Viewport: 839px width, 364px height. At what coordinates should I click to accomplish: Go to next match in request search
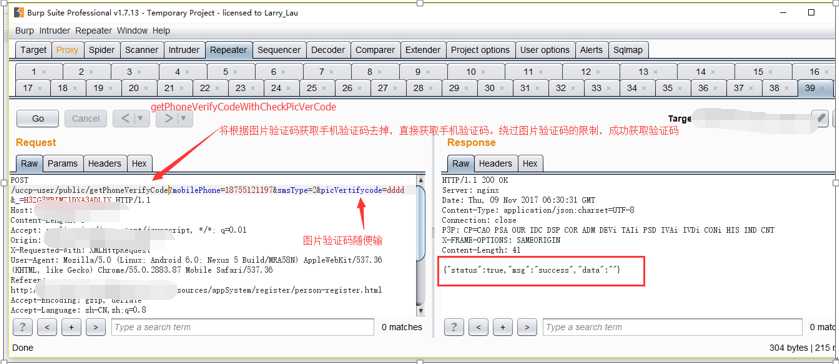click(x=95, y=327)
